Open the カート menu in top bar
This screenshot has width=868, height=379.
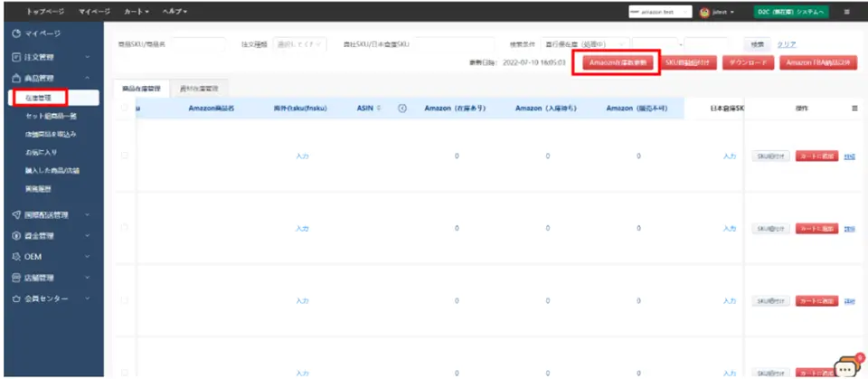(136, 12)
